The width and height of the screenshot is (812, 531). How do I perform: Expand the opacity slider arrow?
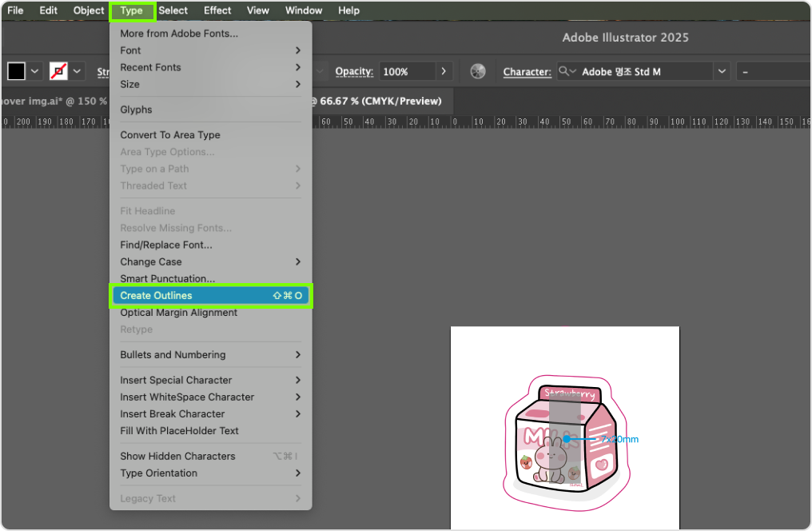[444, 71]
